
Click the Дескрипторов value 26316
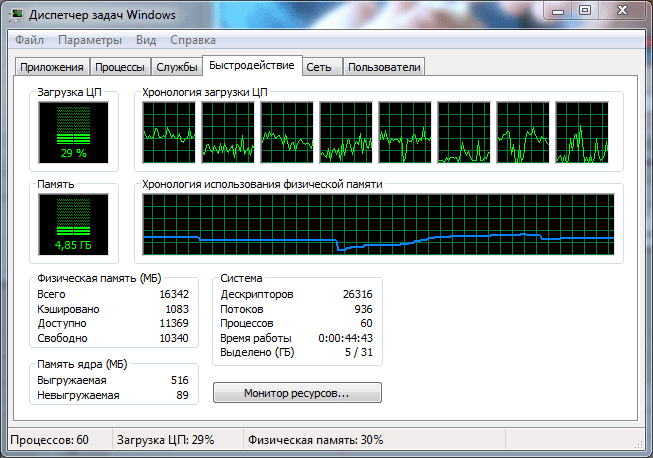(358, 294)
